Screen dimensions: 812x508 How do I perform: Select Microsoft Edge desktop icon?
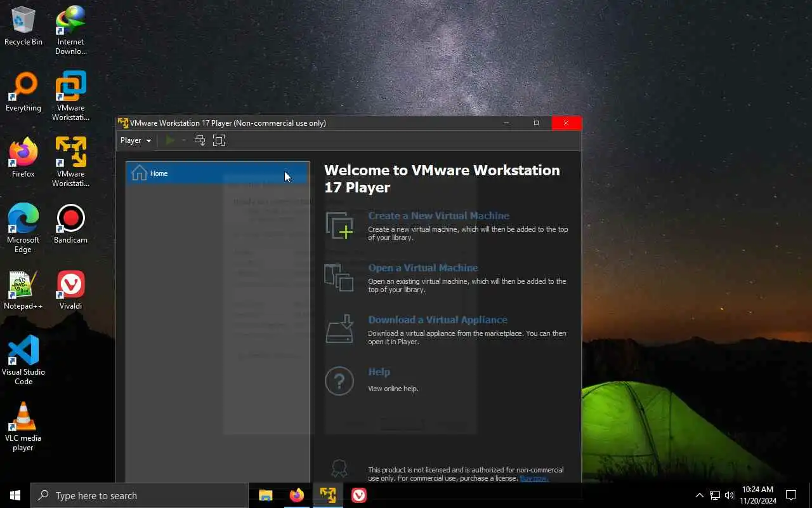click(x=23, y=229)
